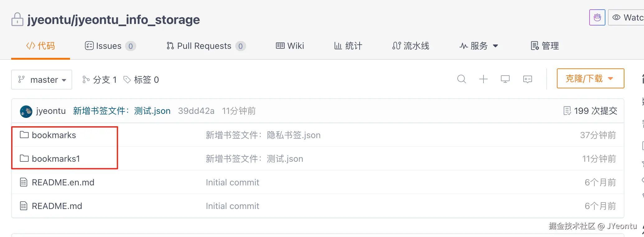Click the jyeontu user avatar
Viewport: 644px width, 237px height.
[x=26, y=111]
